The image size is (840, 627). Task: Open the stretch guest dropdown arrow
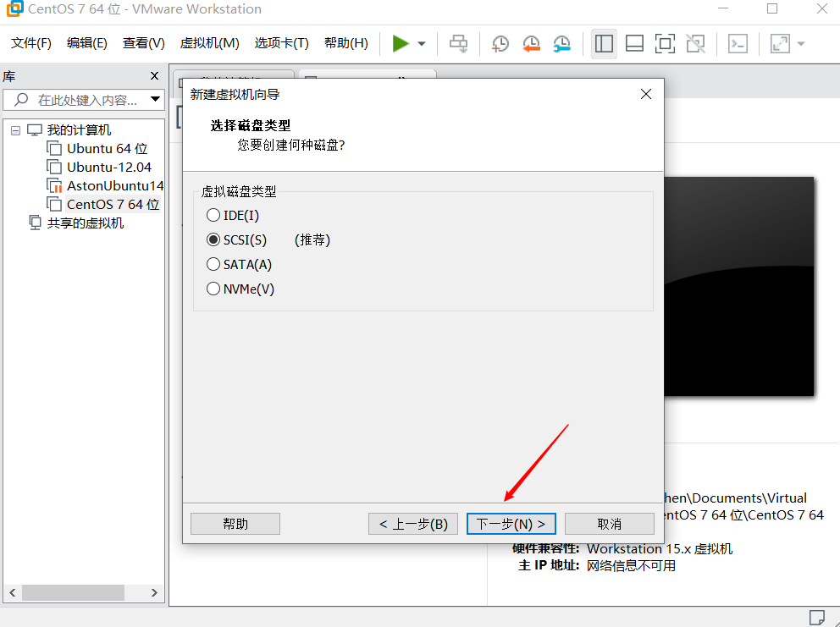pyautogui.click(x=801, y=44)
